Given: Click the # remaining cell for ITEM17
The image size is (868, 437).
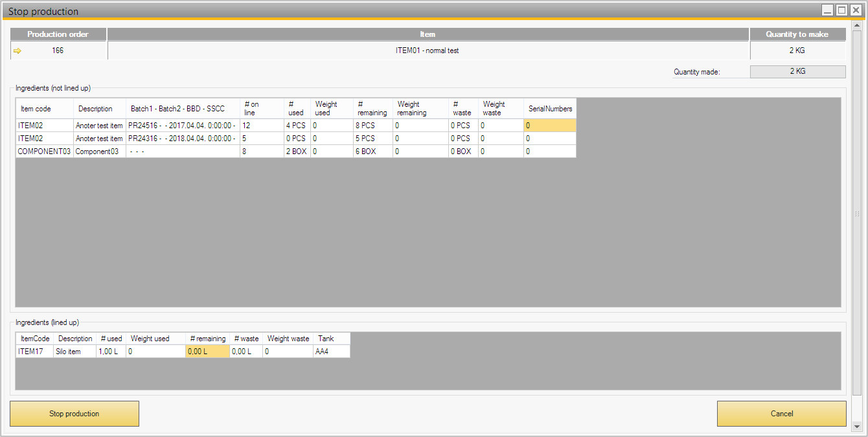Looking at the screenshot, I should click(207, 352).
